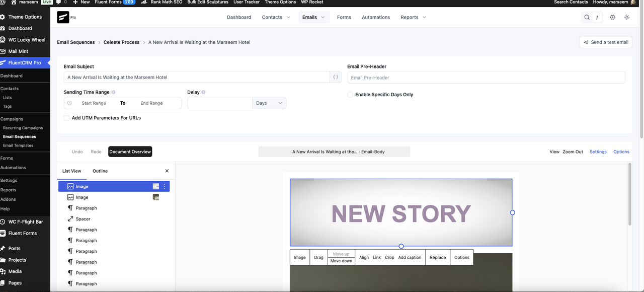644x292 pixels.
Task: Click Add caption in the block toolbar
Action: (410, 257)
